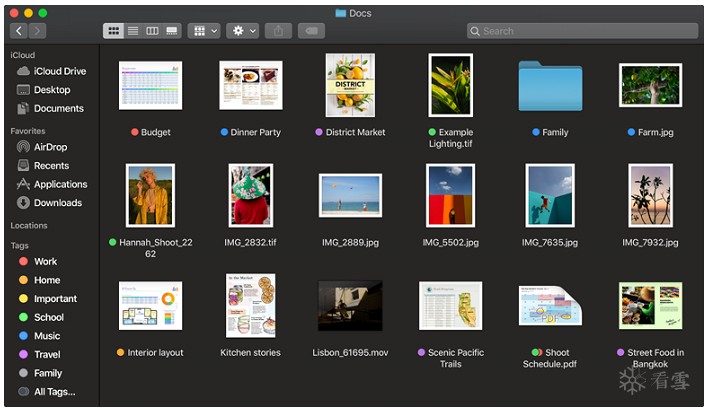
Task: Focus the Search field
Action: click(582, 31)
